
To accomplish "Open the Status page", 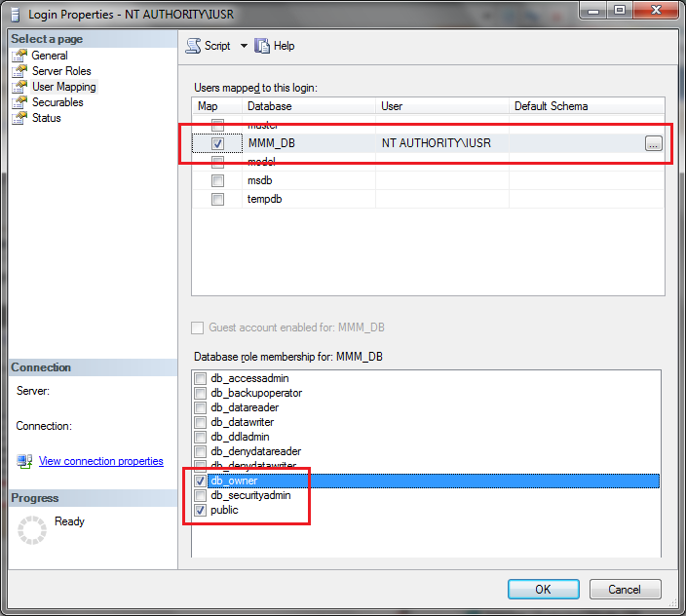I will 47,118.
